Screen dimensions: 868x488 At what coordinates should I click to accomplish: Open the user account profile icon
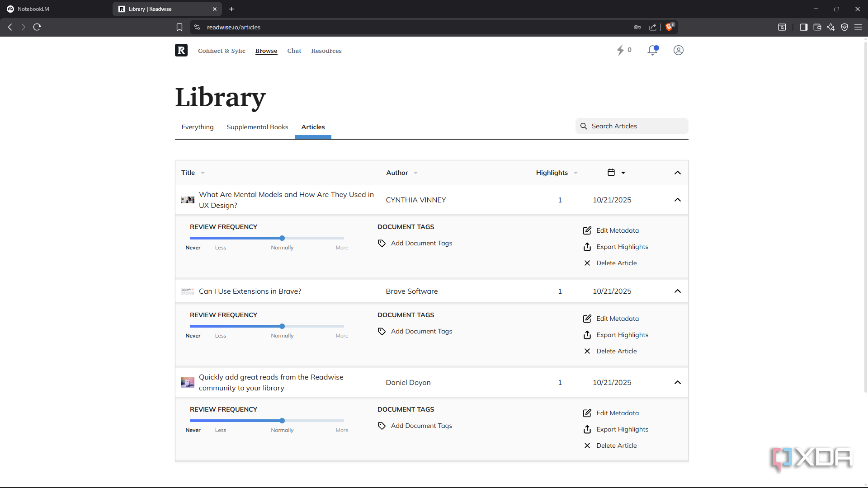tap(679, 50)
